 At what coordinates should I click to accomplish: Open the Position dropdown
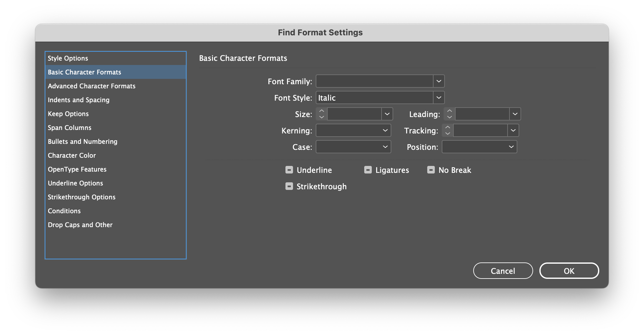[511, 147]
